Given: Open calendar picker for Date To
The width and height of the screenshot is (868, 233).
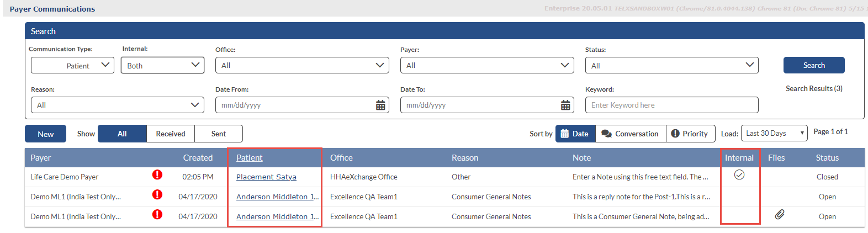Looking at the screenshot, I should [x=565, y=105].
